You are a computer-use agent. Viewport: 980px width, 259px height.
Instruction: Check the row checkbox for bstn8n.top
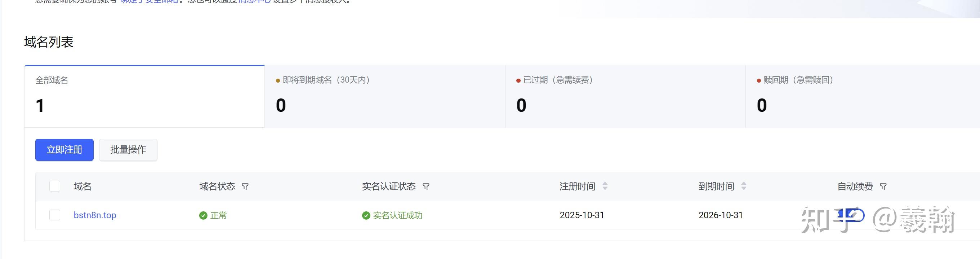(54, 215)
